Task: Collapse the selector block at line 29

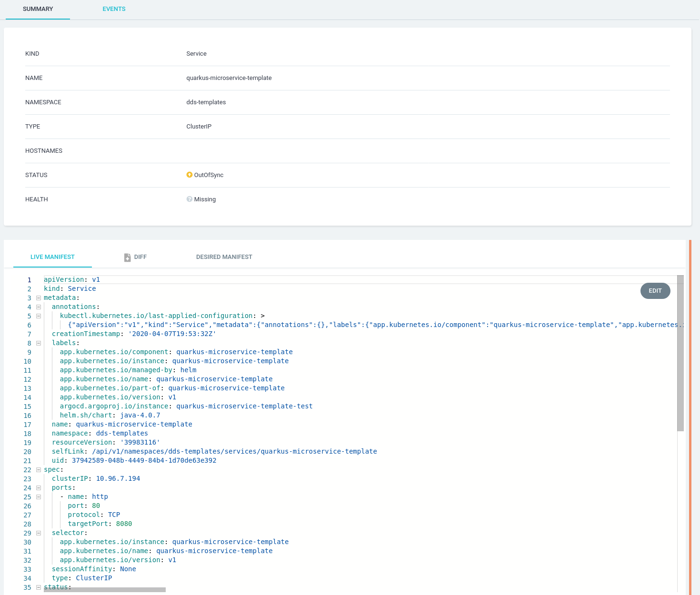Action: tap(39, 533)
